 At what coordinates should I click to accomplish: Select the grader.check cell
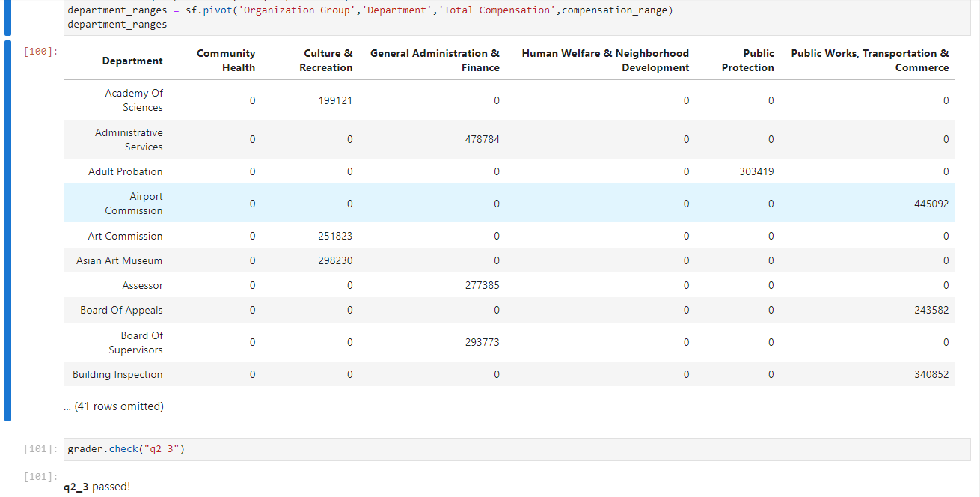coord(127,448)
